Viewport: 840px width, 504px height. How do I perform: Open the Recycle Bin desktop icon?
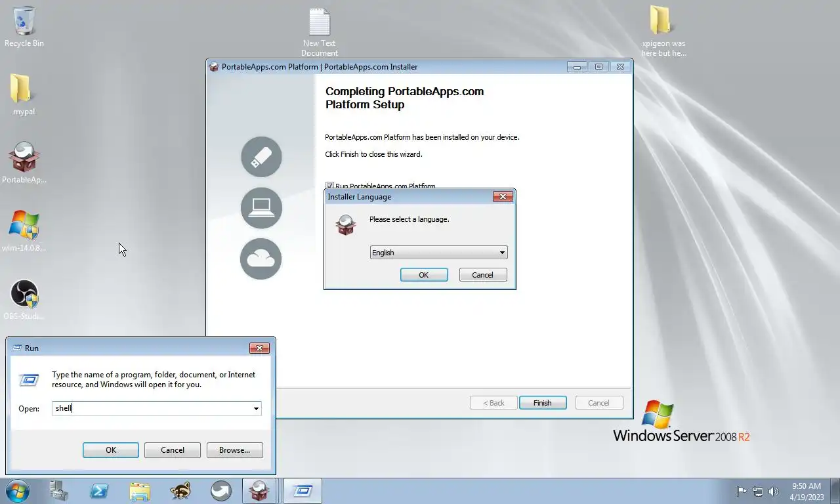[x=24, y=27]
